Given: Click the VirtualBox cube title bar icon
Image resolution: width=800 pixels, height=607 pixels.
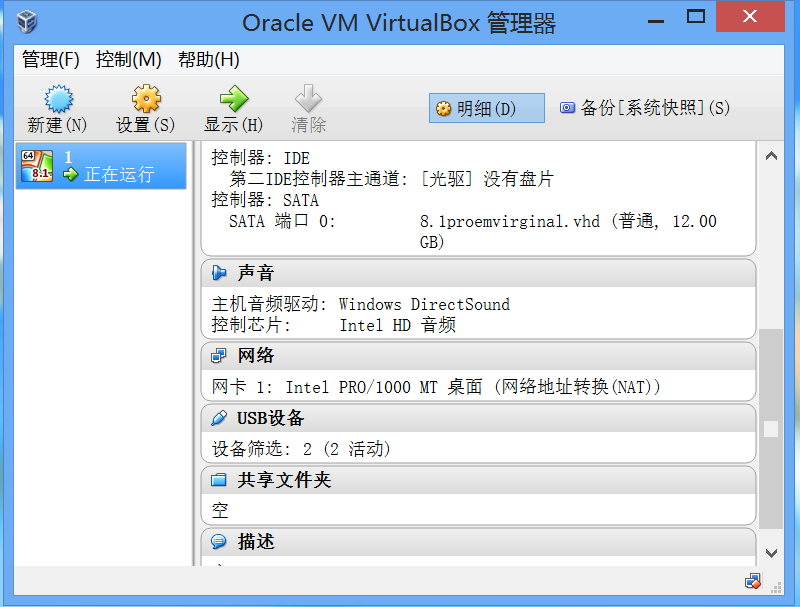Looking at the screenshot, I should 27,22.
